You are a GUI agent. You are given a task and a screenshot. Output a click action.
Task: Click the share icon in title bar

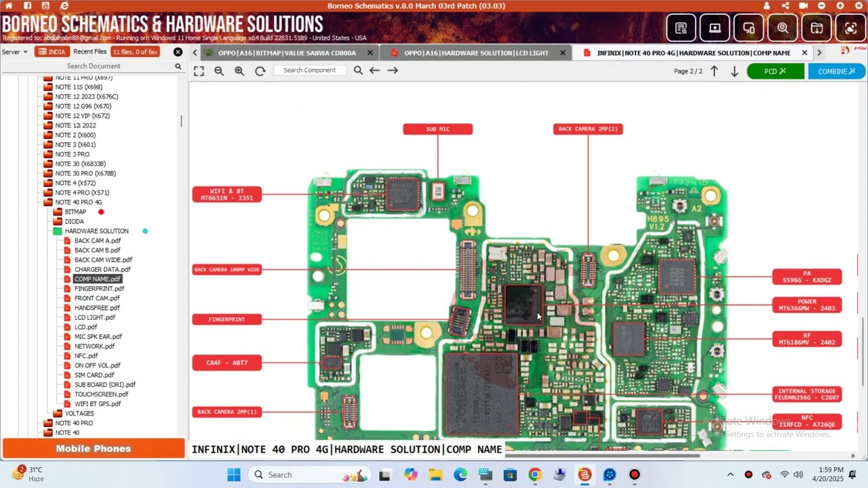click(x=785, y=5)
